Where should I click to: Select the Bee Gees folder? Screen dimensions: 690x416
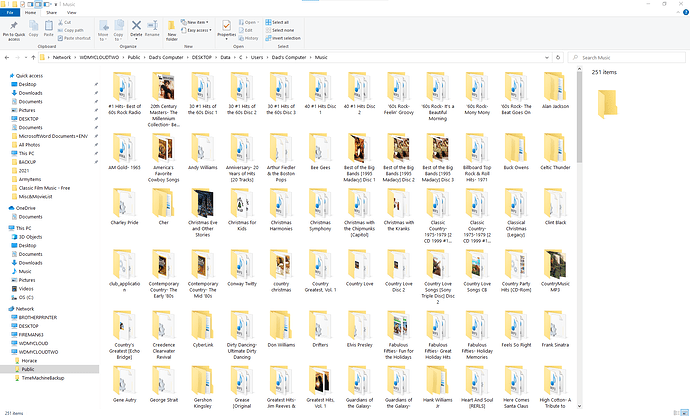coord(320,152)
